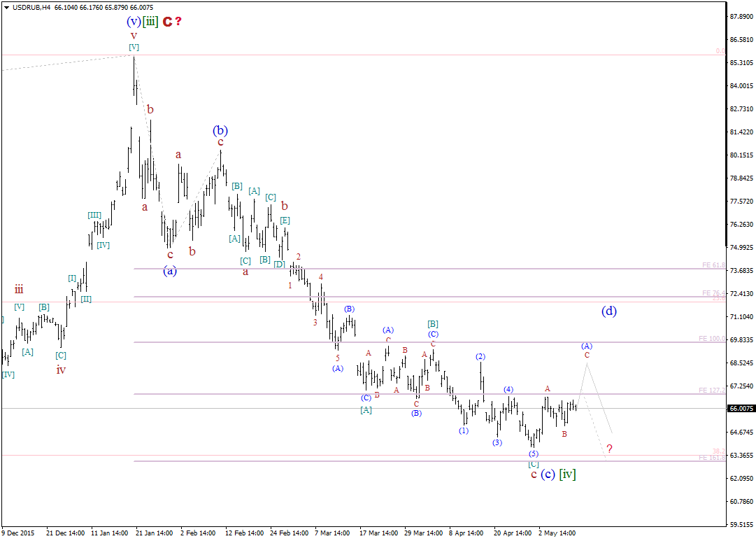
Task: Click the current price box 66.0075
Action: coord(741,408)
